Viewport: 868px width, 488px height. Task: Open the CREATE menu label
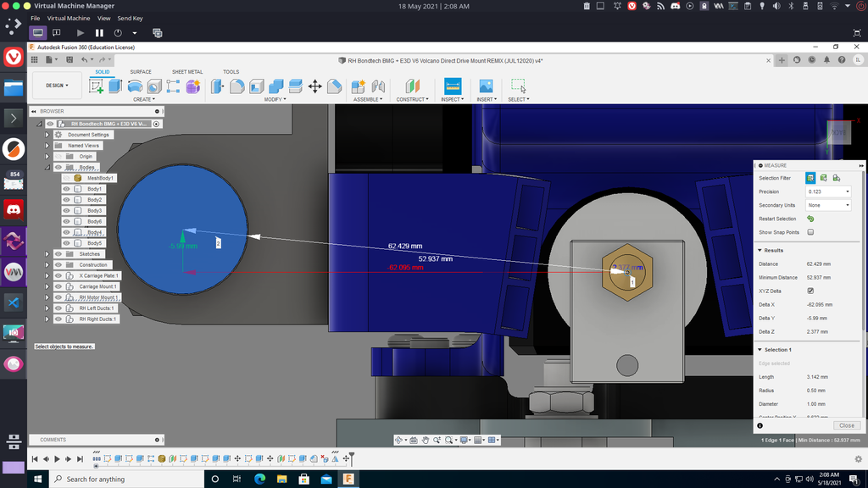pyautogui.click(x=144, y=100)
